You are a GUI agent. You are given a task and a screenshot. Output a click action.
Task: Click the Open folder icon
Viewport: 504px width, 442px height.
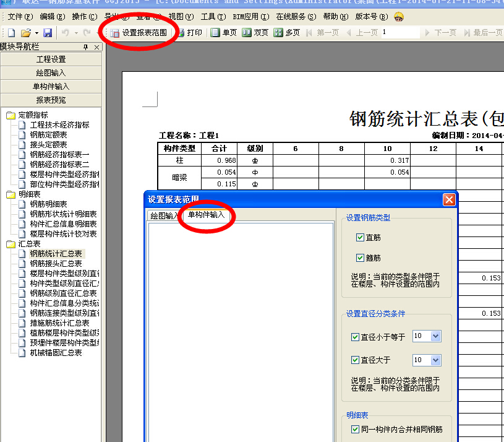[x=26, y=32]
